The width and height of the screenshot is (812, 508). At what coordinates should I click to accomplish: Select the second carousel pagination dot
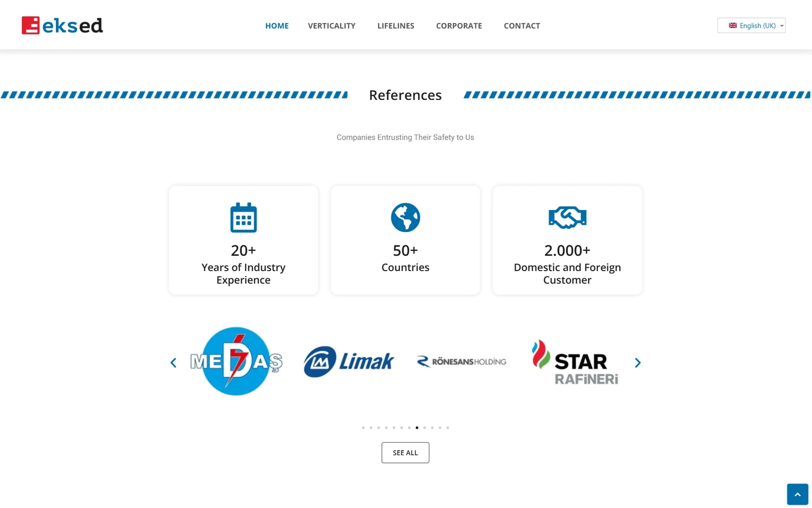click(x=371, y=428)
